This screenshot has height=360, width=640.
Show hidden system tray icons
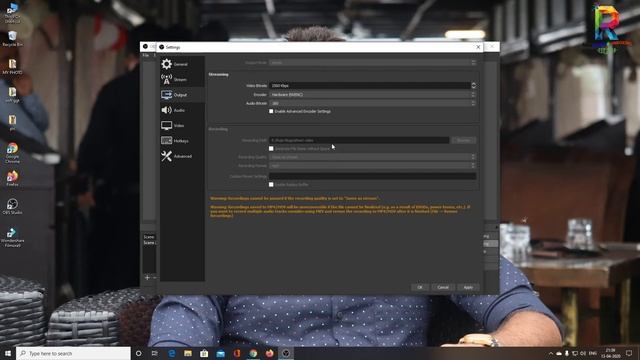(551, 353)
